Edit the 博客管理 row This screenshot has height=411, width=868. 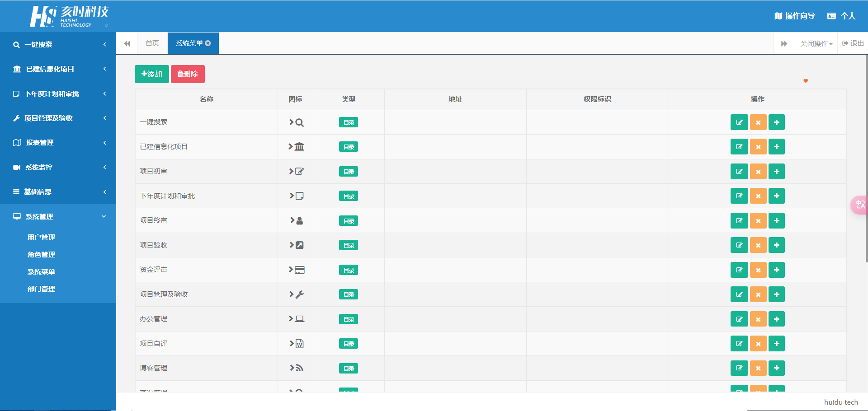click(x=739, y=368)
